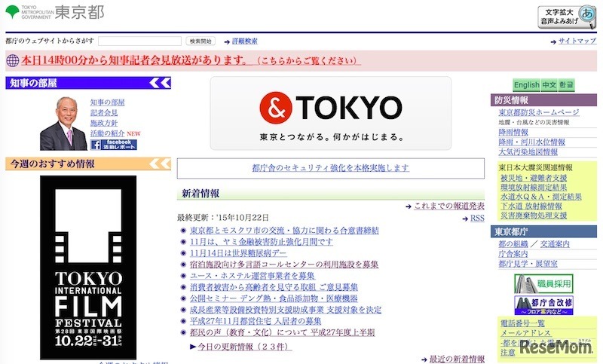603x364 pixels.
Task: Open the 環境放射線測定結果 link
Action: point(534,188)
